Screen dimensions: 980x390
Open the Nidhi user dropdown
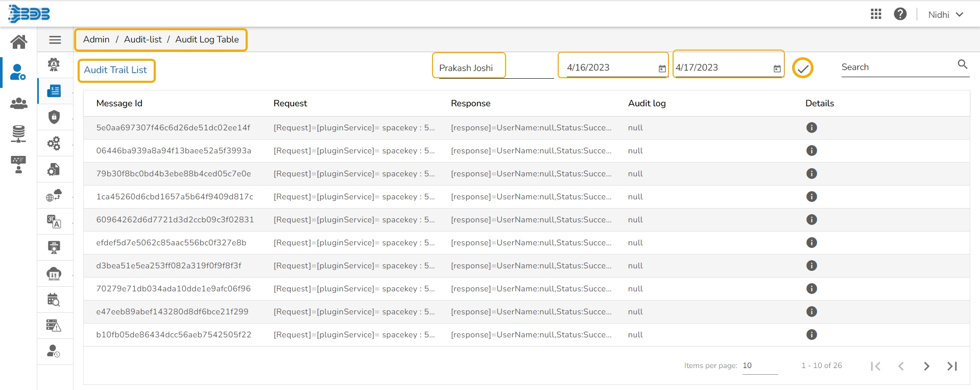pyautogui.click(x=945, y=15)
